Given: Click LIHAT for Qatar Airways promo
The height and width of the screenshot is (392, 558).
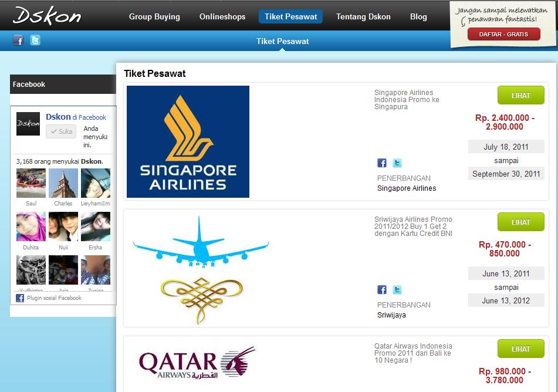Looking at the screenshot, I should click(x=521, y=349).
